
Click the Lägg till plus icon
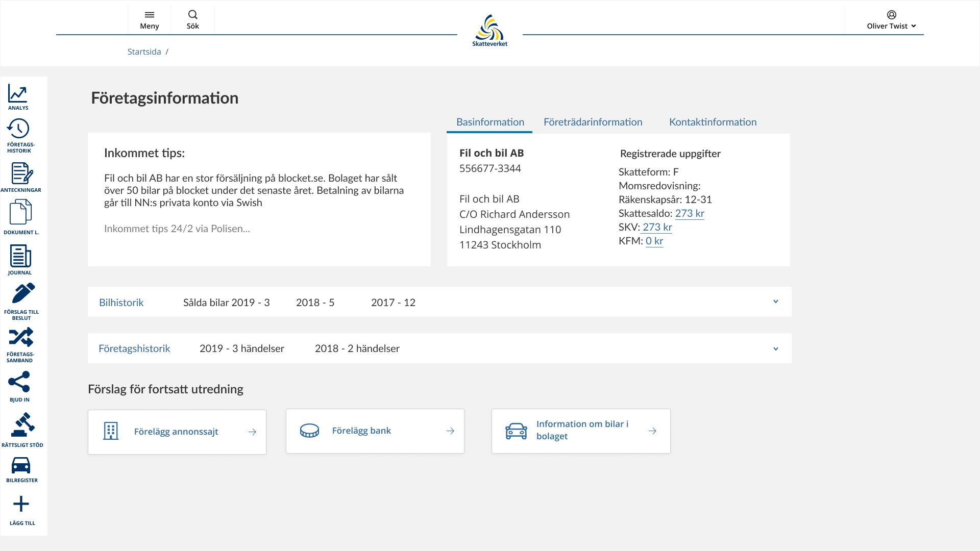21,504
